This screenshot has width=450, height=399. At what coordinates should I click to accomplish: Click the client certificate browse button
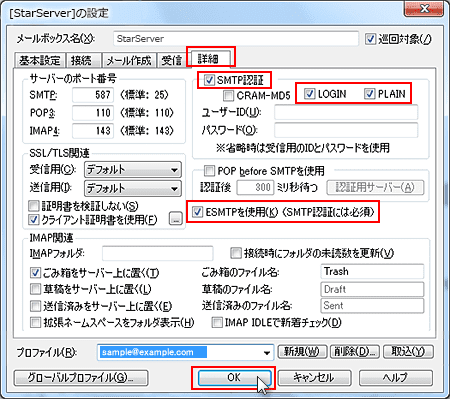176,218
